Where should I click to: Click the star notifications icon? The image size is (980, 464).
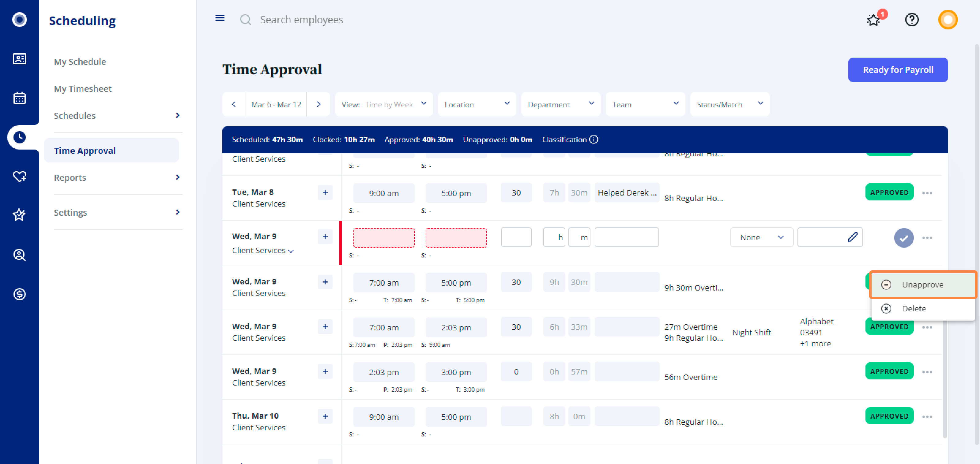pyautogui.click(x=873, y=20)
